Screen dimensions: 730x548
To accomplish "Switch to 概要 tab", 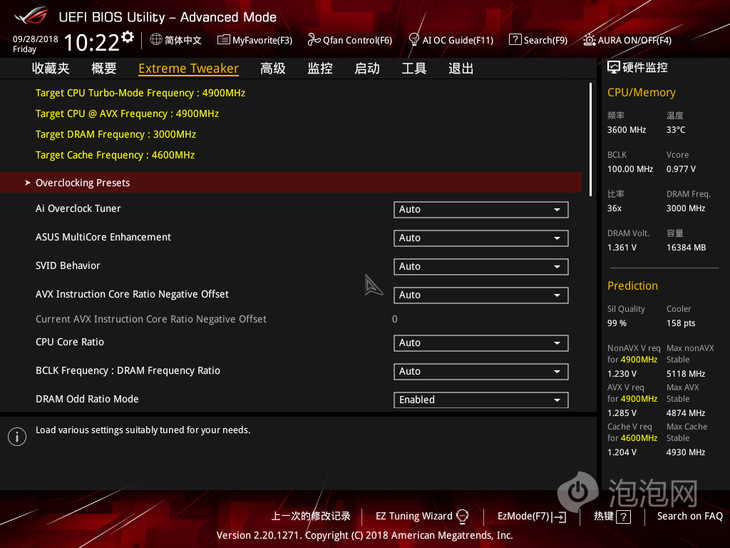I will point(104,68).
